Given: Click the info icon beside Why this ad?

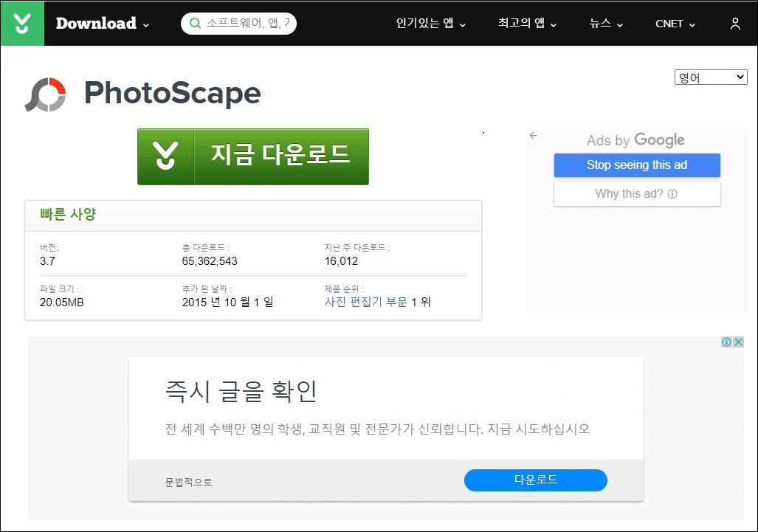Looking at the screenshot, I should [672, 194].
